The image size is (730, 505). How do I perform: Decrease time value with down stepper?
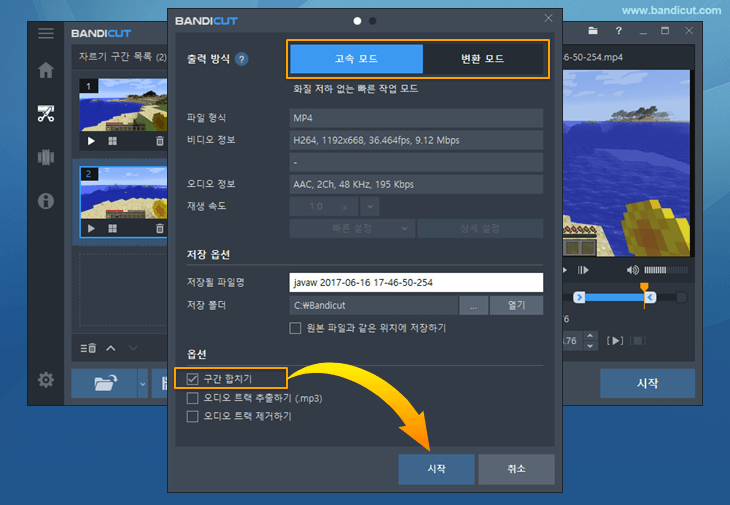[590, 346]
